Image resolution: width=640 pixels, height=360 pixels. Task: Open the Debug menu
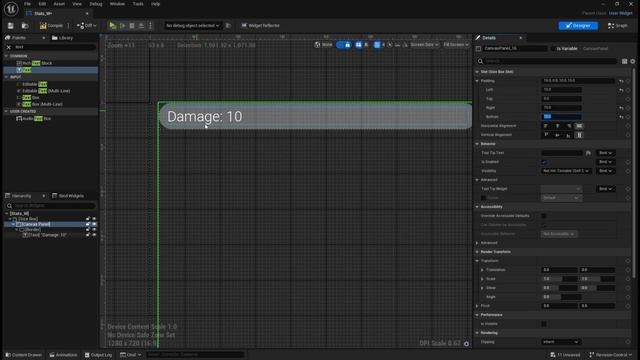pos(96,4)
